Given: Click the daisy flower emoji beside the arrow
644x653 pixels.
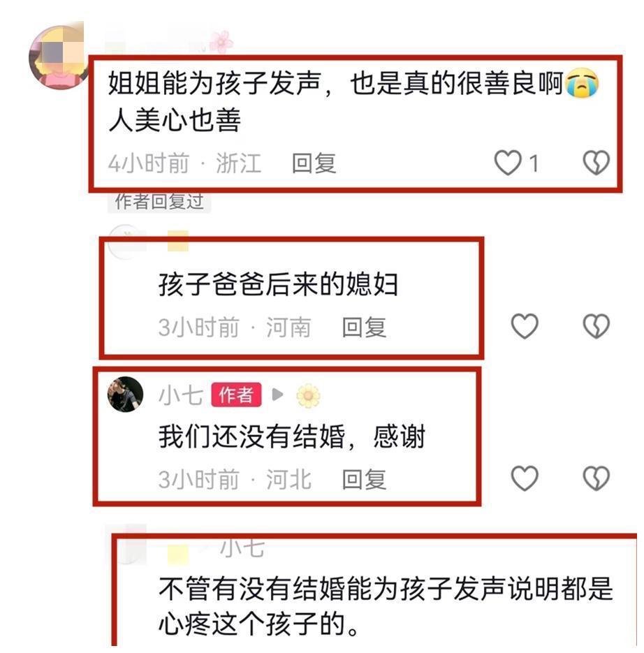Looking at the screenshot, I should click(x=308, y=395).
